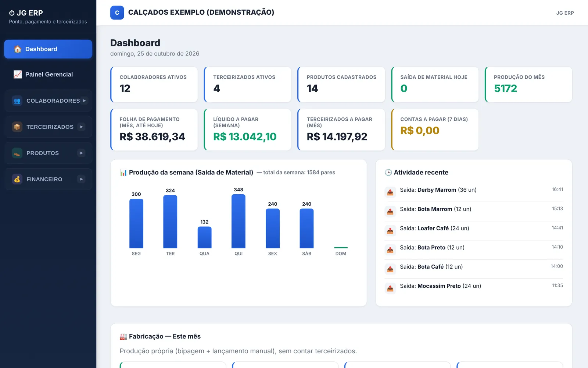
Task: Click the R$ 13.042,10 líquido value
Action: point(245,137)
